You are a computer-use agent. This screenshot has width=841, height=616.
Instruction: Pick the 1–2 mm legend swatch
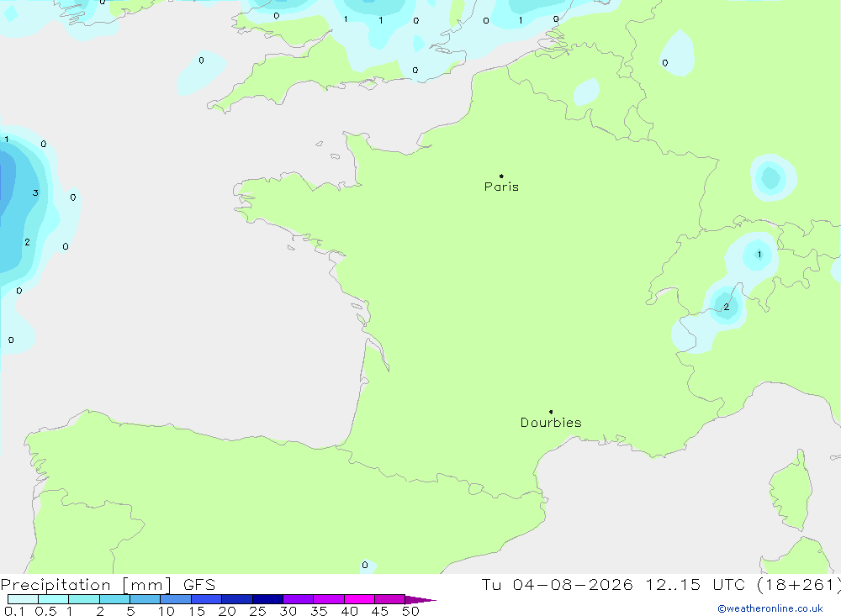(x=84, y=599)
